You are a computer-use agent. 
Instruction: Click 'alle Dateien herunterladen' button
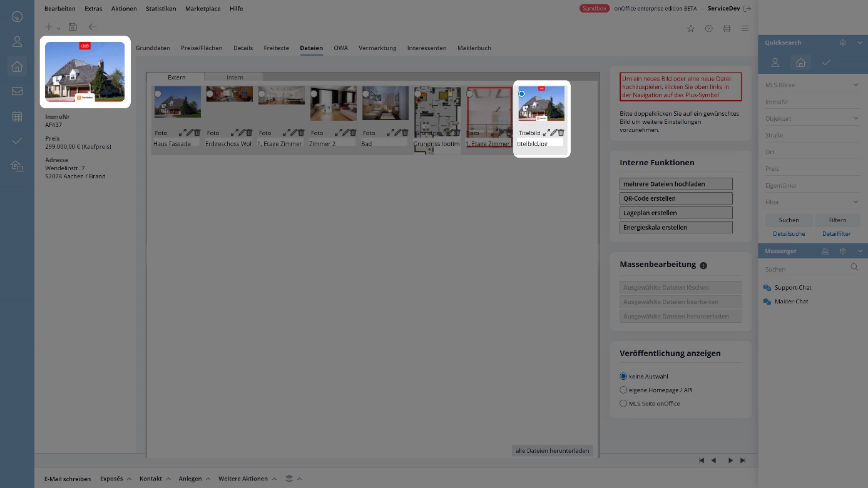(x=552, y=450)
